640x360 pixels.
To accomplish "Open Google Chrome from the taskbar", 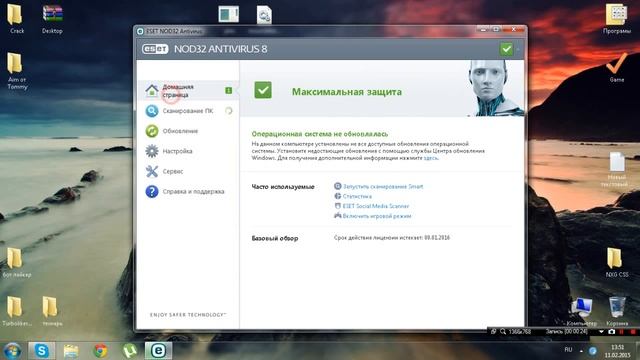I will (x=100, y=351).
